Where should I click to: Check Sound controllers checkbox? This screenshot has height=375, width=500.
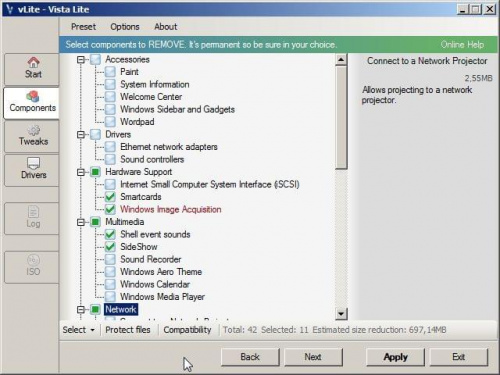[110, 159]
